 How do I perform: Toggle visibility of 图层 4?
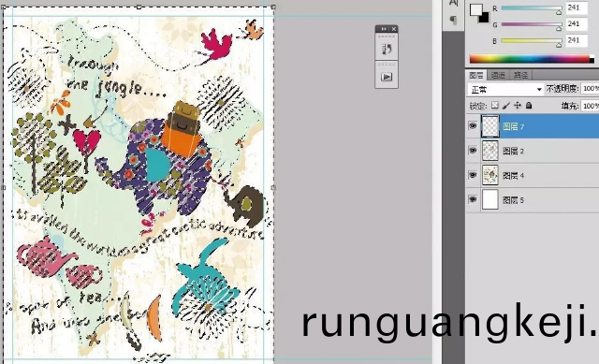[473, 175]
